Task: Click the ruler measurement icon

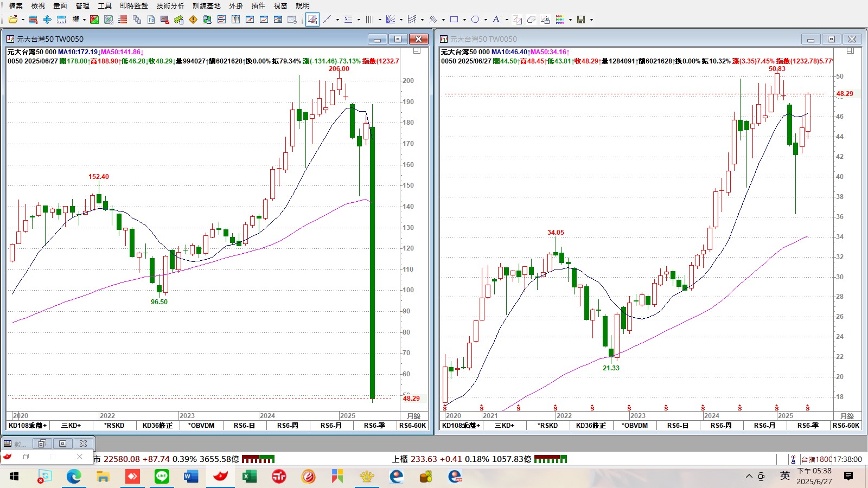Action: pyautogui.click(x=61, y=20)
